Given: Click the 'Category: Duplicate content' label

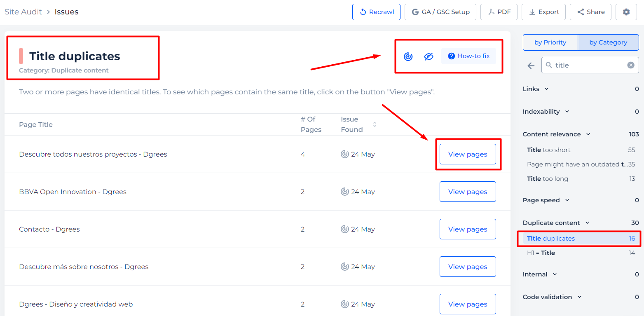Looking at the screenshot, I should click(x=64, y=70).
